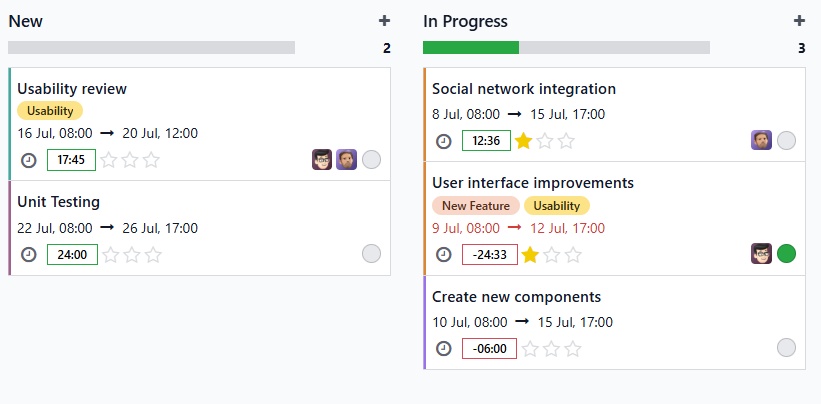Viewport: 821px width, 404px height.
Task: Click glasses avatar on User interface improvements
Action: (x=761, y=254)
